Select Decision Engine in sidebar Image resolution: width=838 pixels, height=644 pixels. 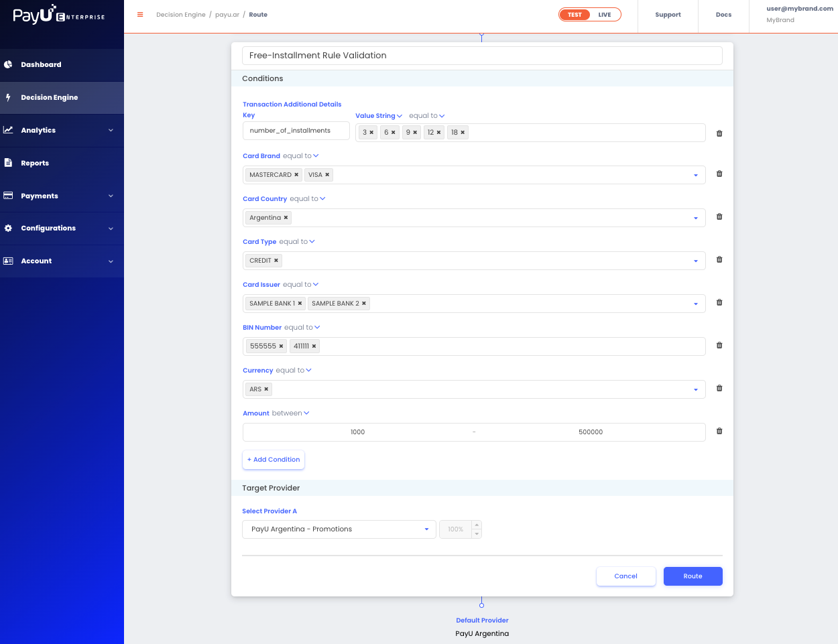(62, 98)
